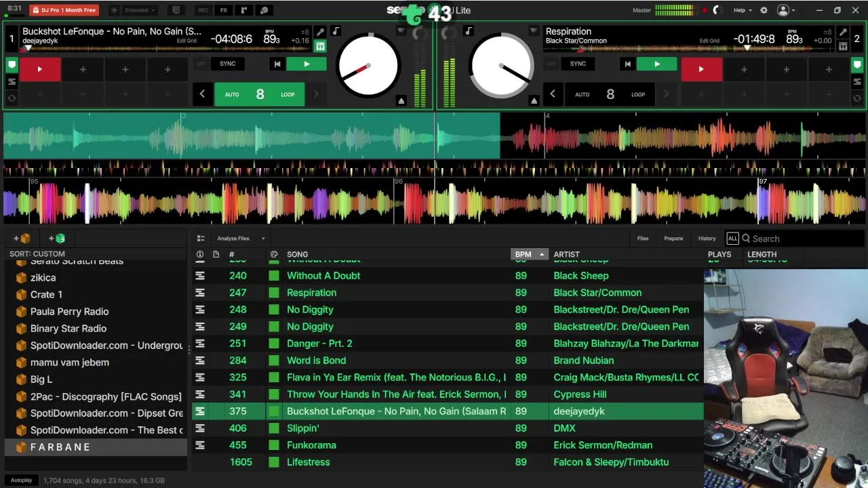Screen dimensions: 868x488
Task: Turn OFF sync on Deck 2
Action: (551, 64)
